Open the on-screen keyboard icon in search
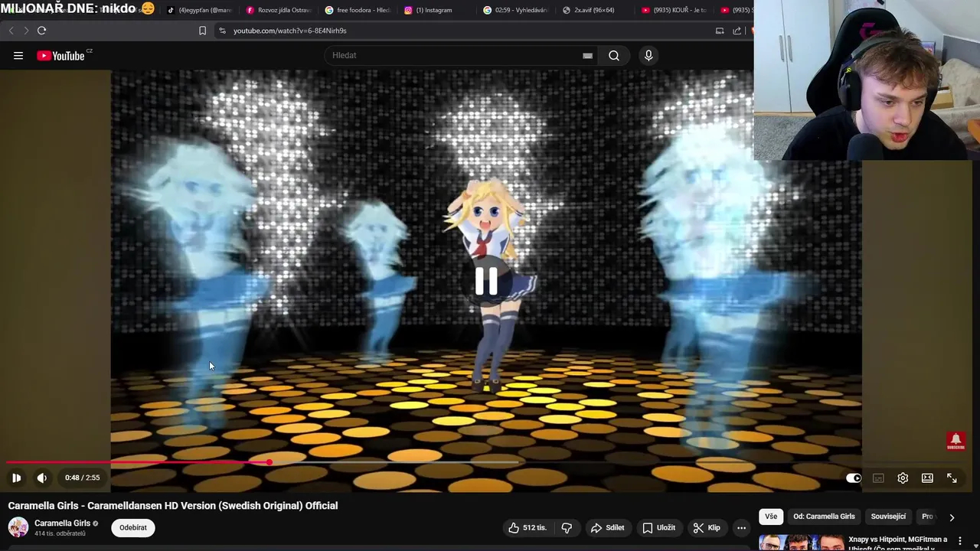The image size is (980, 551). tap(587, 55)
